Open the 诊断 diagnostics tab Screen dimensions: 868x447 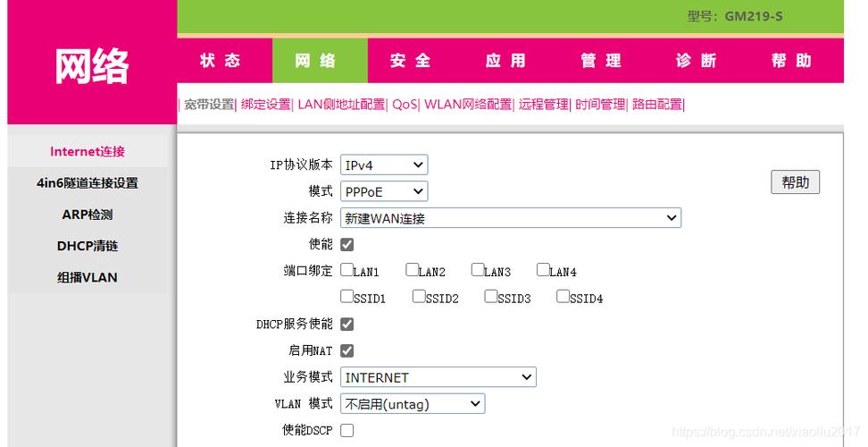[696, 61]
